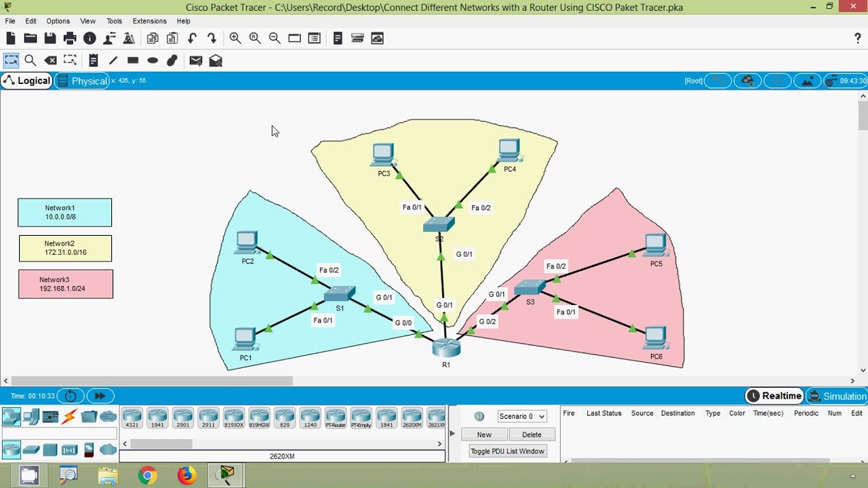The image size is (868, 488).
Task: Choose the Draw Freeform tool
Action: click(x=172, y=60)
